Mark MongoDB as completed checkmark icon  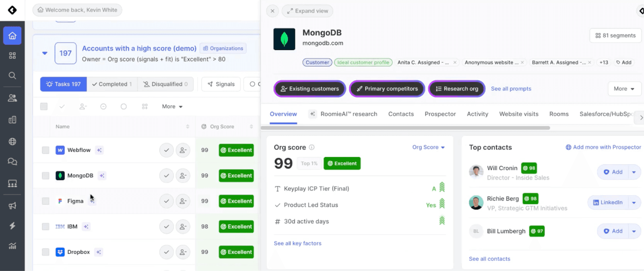point(166,176)
